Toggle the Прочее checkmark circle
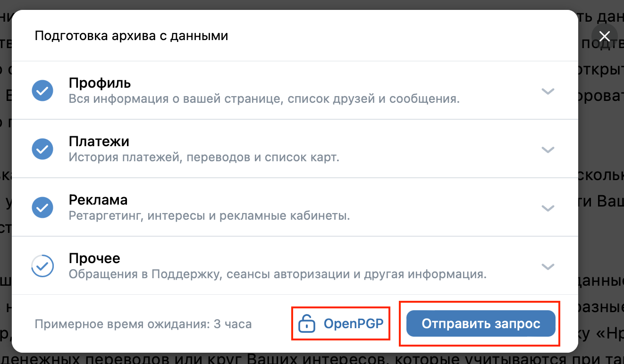624x364 pixels. click(42, 266)
